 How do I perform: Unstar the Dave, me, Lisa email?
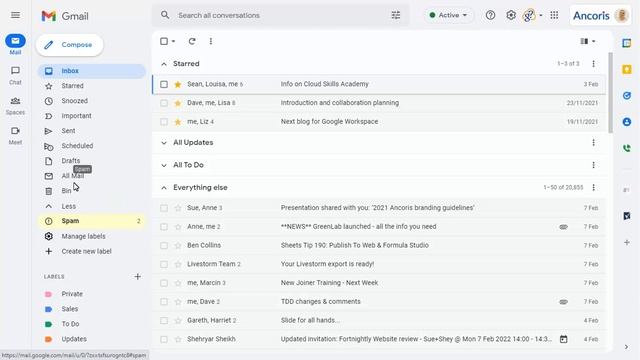(x=178, y=103)
